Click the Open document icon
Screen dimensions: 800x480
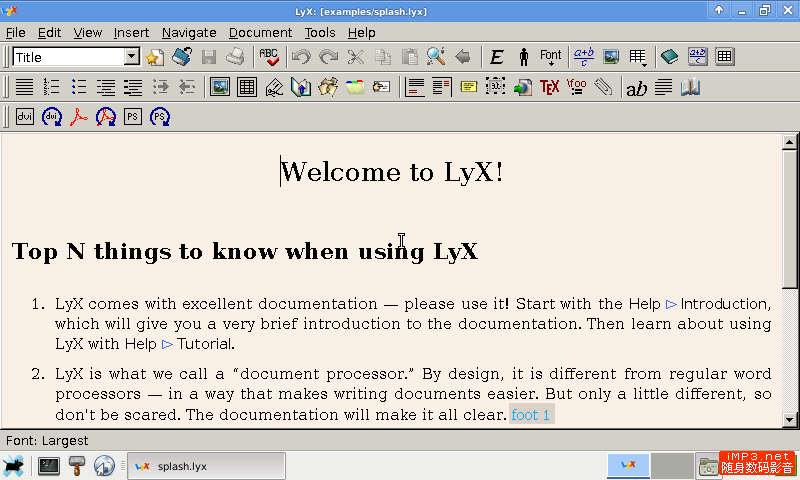182,57
